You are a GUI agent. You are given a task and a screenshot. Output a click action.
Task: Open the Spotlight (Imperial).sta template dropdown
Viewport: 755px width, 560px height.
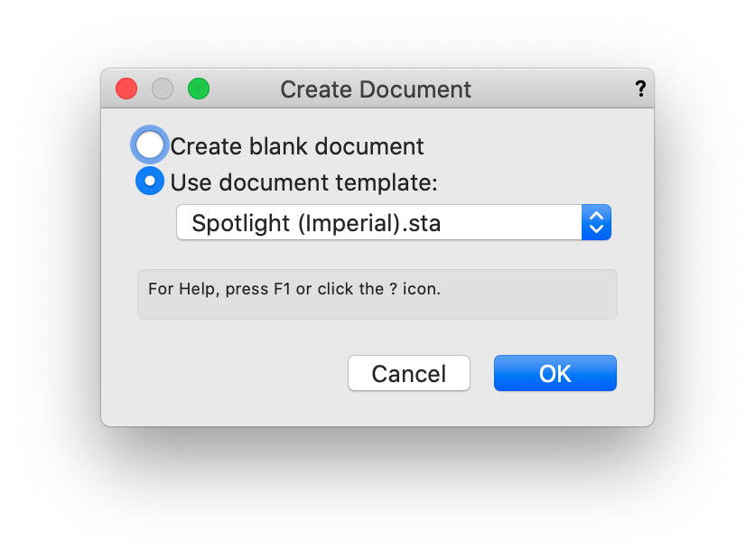coord(394,222)
